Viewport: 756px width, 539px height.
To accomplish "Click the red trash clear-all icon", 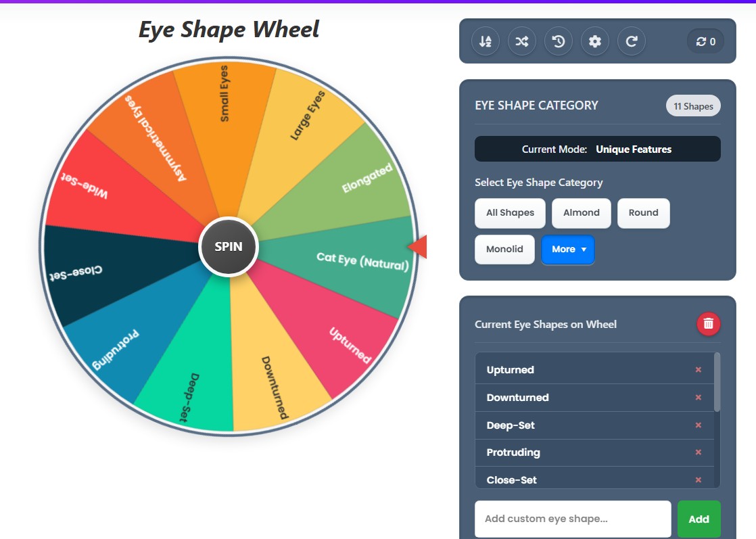I will click(x=708, y=323).
